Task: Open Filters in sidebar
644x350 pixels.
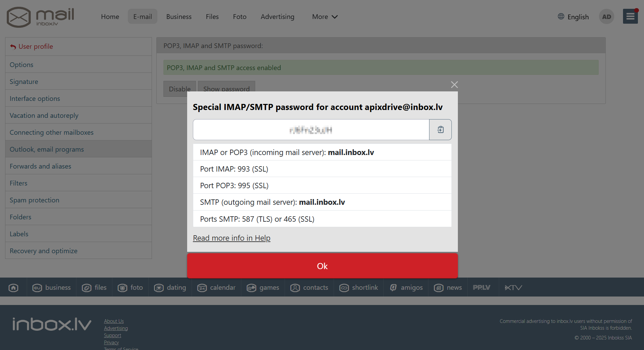Action: pyautogui.click(x=79, y=183)
